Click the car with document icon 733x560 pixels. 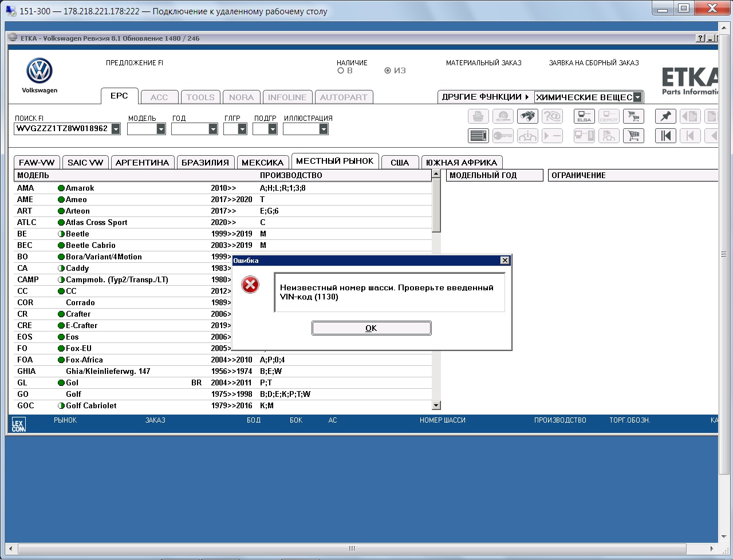click(609, 136)
